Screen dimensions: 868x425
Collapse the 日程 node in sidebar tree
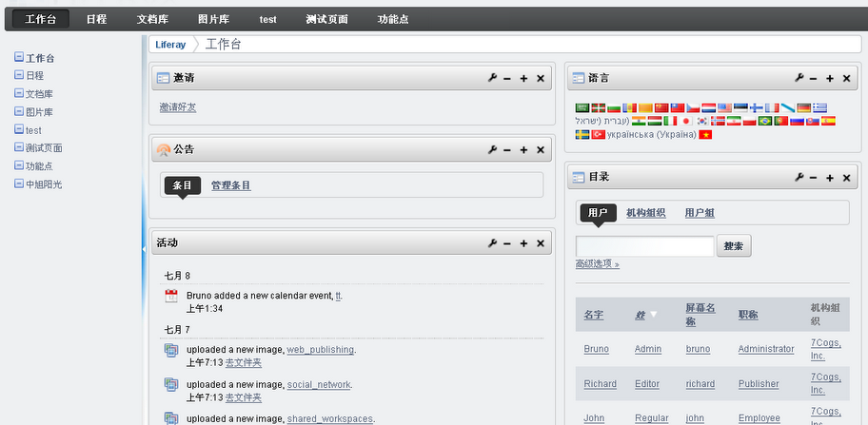tap(19, 74)
